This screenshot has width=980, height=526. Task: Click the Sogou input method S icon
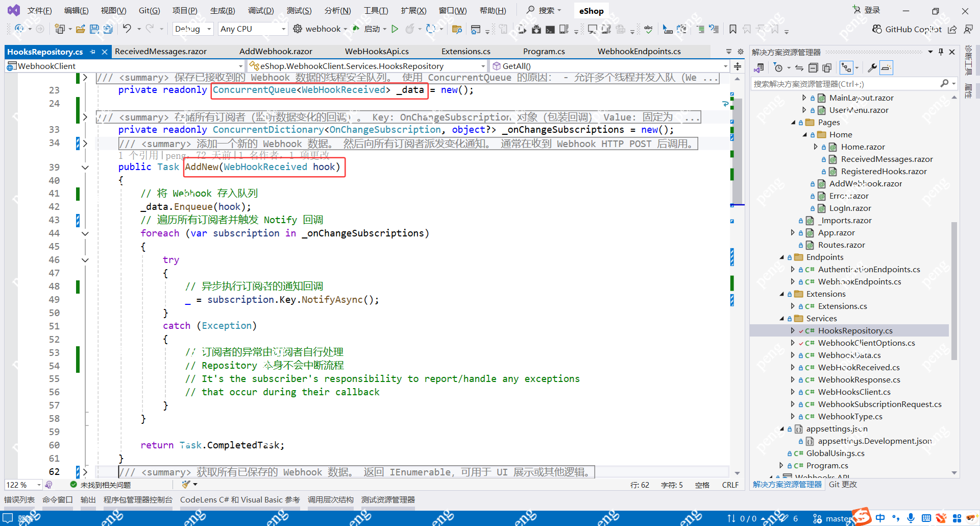[862, 516]
